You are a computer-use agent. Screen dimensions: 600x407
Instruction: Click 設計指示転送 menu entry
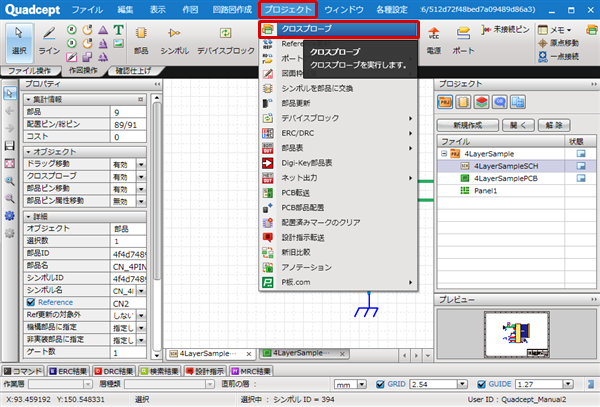click(338, 238)
